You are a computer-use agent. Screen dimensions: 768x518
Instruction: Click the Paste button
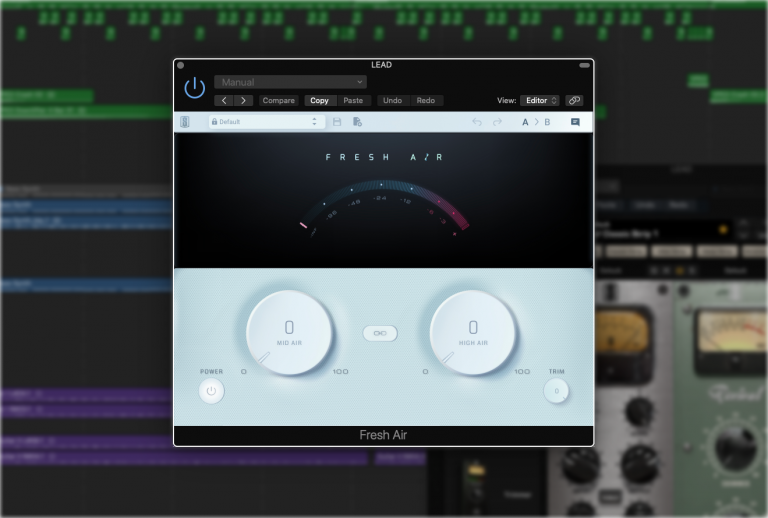tap(353, 100)
